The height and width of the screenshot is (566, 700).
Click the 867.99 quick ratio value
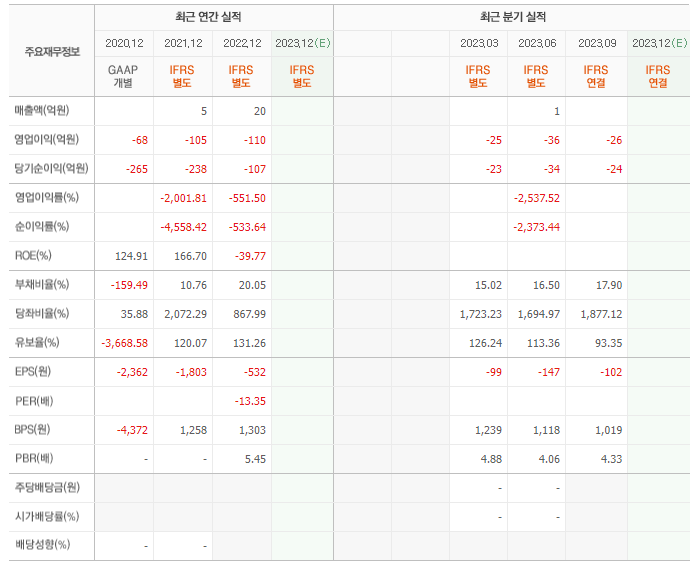coord(250,314)
